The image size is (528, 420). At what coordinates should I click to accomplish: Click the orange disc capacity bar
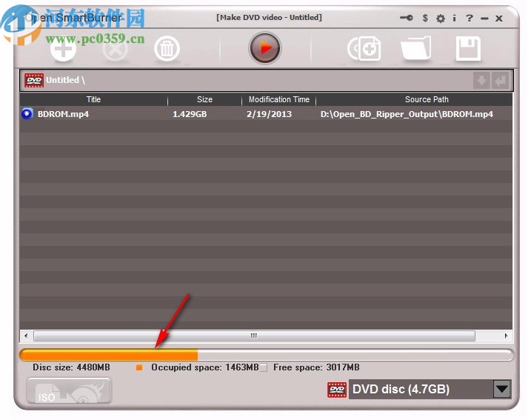pyautogui.click(x=109, y=356)
